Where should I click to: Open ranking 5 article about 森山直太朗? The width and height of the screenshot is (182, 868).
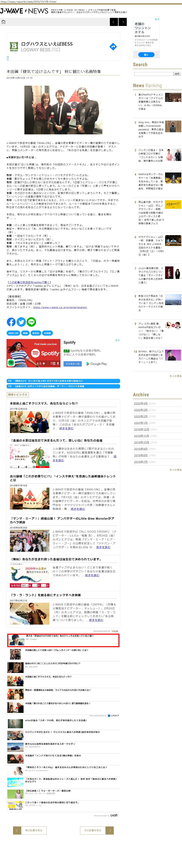pos(151,213)
